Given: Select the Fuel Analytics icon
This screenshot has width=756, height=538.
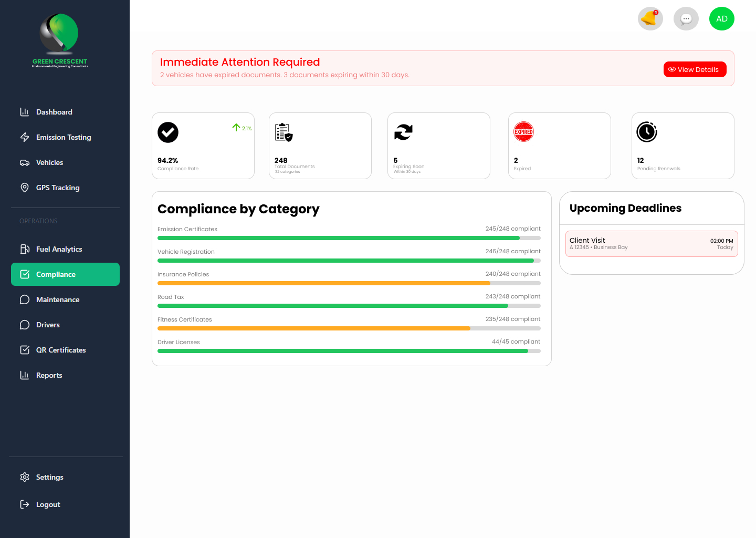Looking at the screenshot, I should [x=25, y=249].
